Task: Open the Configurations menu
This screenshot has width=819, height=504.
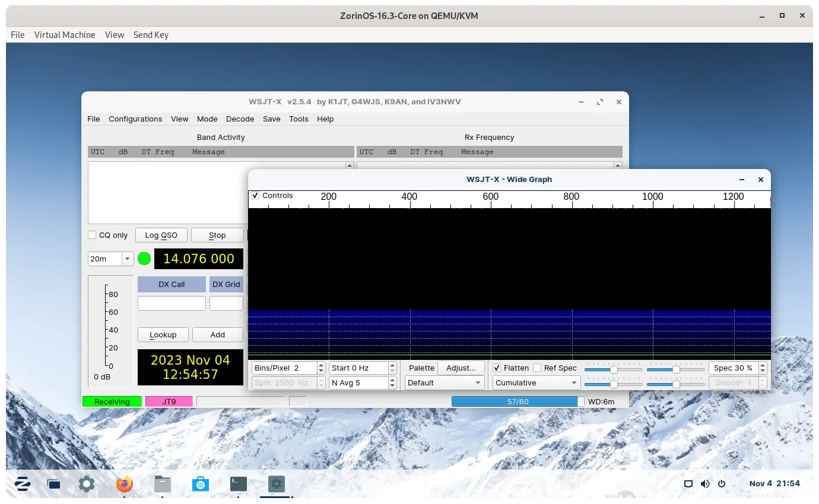Action: tap(135, 119)
